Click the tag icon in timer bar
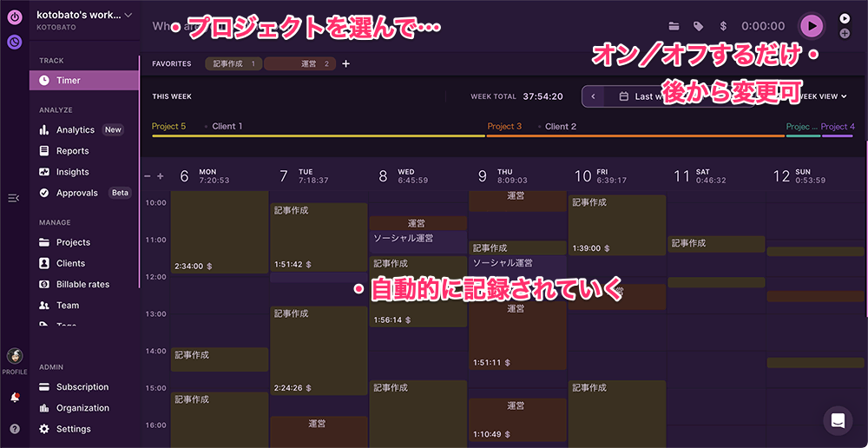 (x=699, y=26)
